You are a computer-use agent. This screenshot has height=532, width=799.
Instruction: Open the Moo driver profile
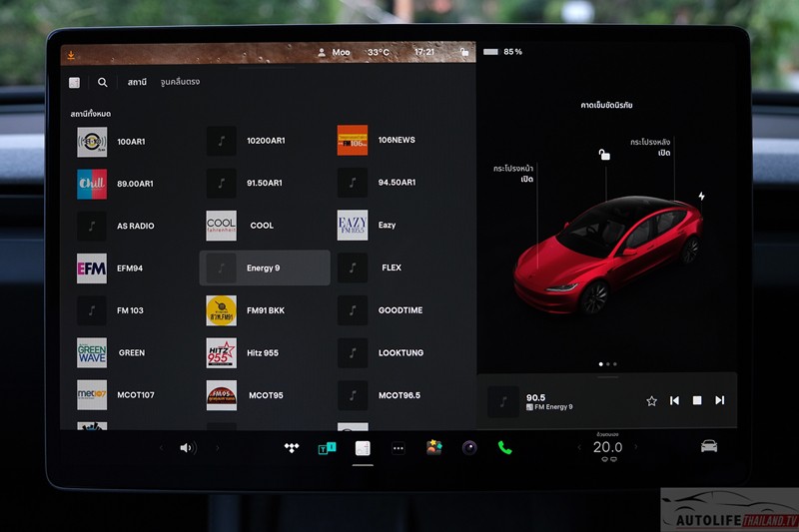tap(335, 53)
